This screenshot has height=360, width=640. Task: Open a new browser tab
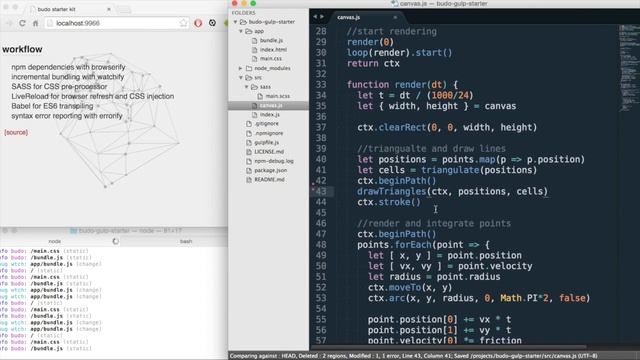(x=124, y=9)
